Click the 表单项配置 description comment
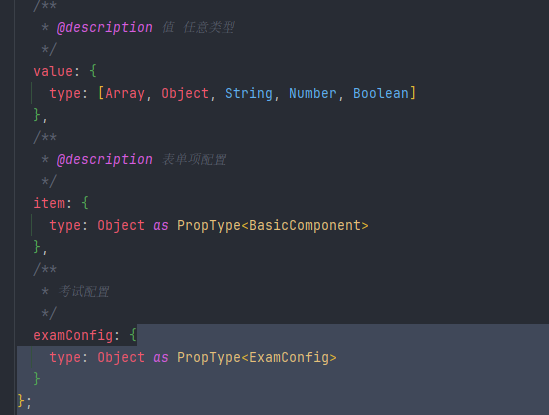Image resolution: width=549 pixels, height=415 pixels. coord(194,160)
